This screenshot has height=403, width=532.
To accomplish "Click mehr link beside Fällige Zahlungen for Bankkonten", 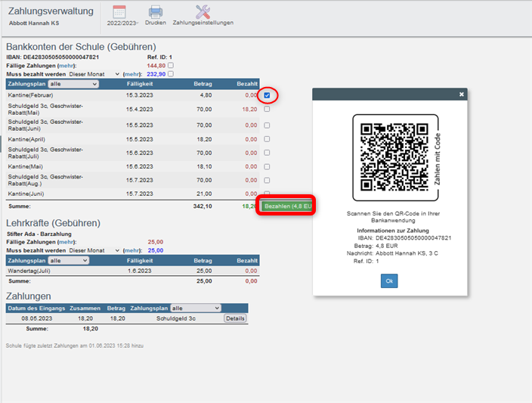I will [x=66, y=66].
